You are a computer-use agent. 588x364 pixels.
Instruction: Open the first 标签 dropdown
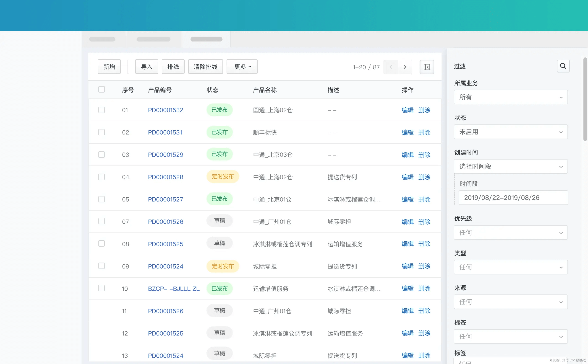[511, 337]
